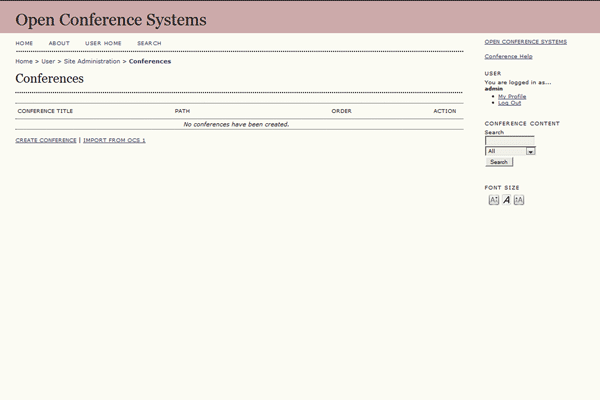Click the Home breadcrumb link
The image size is (600, 400).
[x=24, y=62]
